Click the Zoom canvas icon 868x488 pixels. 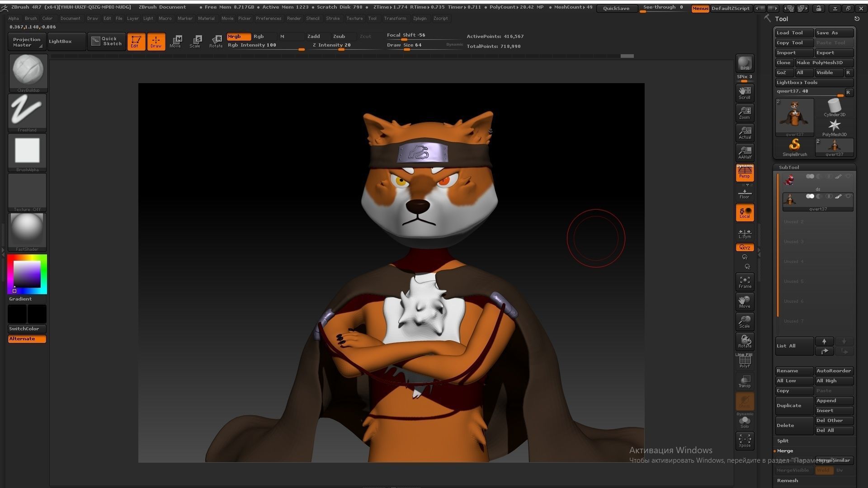tap(745, 113)
